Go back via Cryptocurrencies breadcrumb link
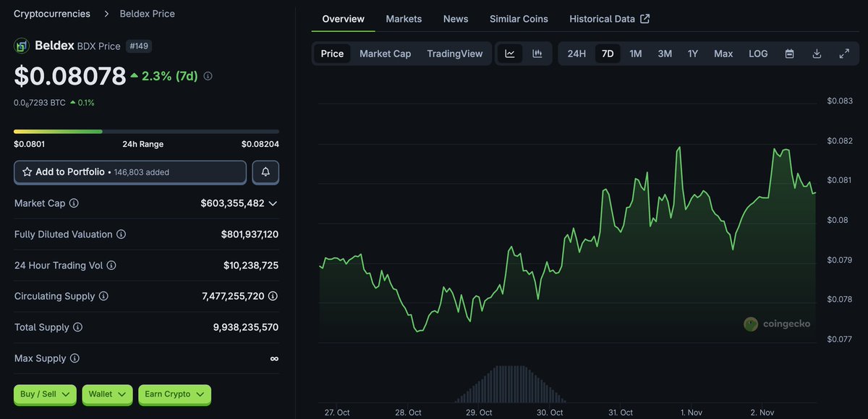This screenshot has height=419, width=868. click(x=50, y=13)
